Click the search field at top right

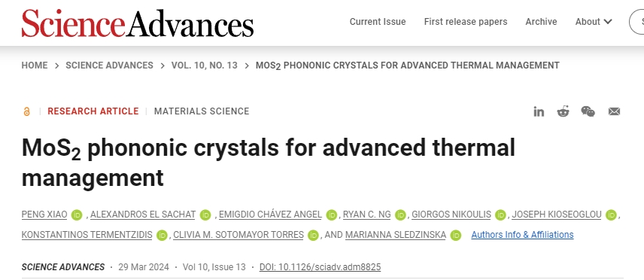click(636, 22)
